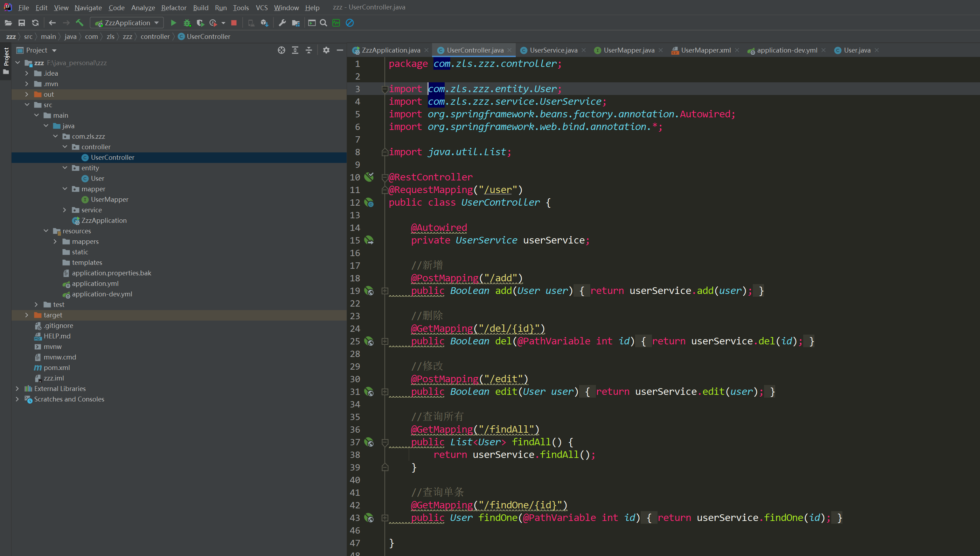980x556 pixels.
Task: Click the controller breadcrumb segment
Action: (154, 37)
